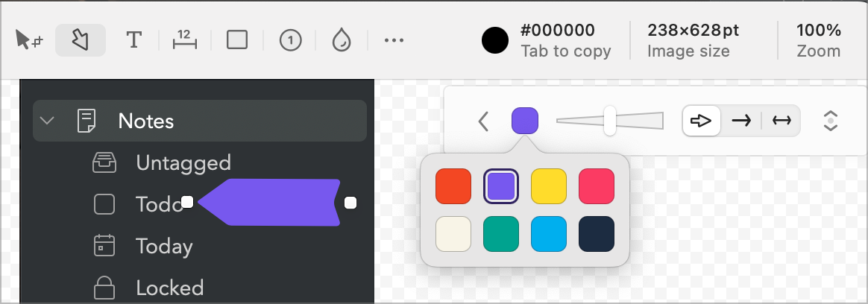Open the current purple color dropdown
Viewport: 868px width, 304px height.
coord(525,121)
